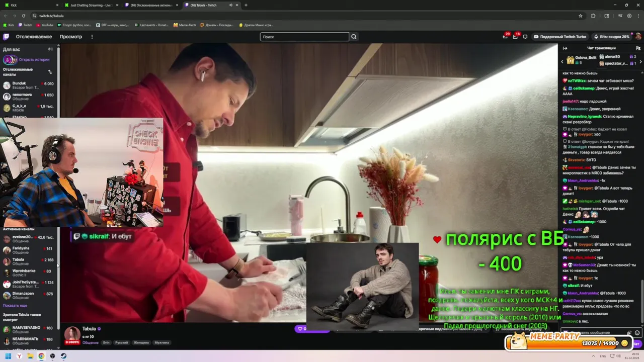Open 'Отслеживаемое' in Twitch navigation

(34, 37)
